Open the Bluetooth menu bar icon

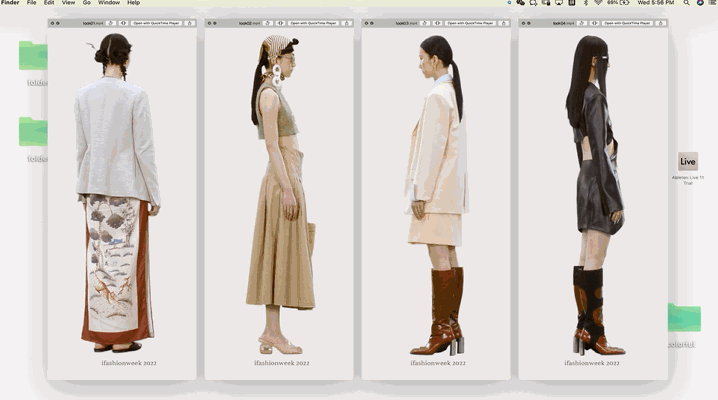[586, 3]
